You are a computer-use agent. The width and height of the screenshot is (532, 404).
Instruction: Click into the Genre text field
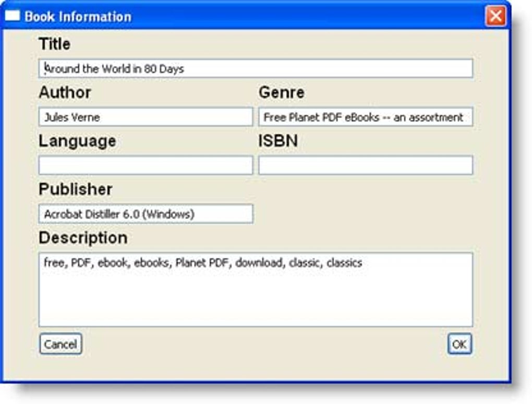[x=365, y=117]
